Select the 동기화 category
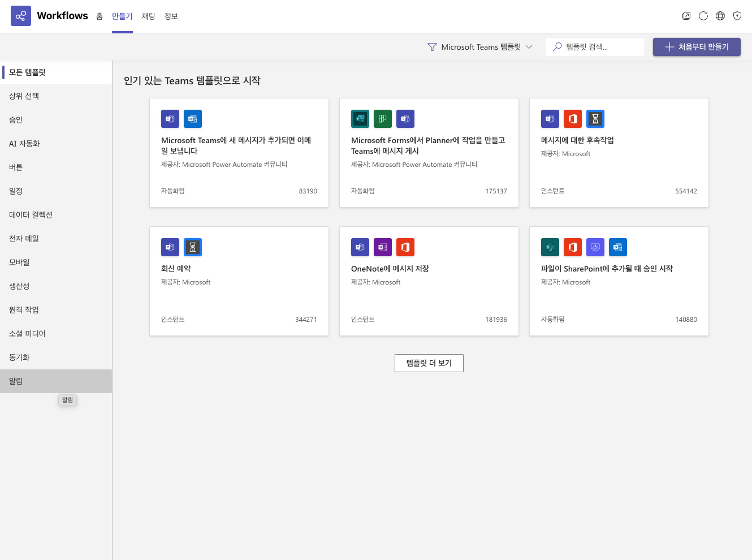The width and height of the screenshot is (752, 560). [x=56, y=357]
